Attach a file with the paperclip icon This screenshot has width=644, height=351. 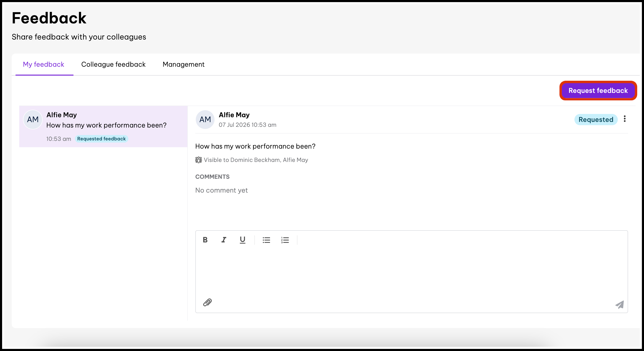[207, 302]
